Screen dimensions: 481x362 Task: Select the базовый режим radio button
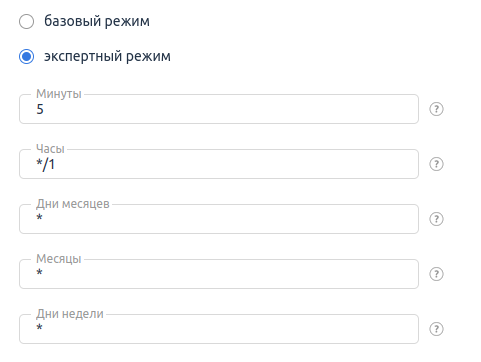click(x=26, y=22)
